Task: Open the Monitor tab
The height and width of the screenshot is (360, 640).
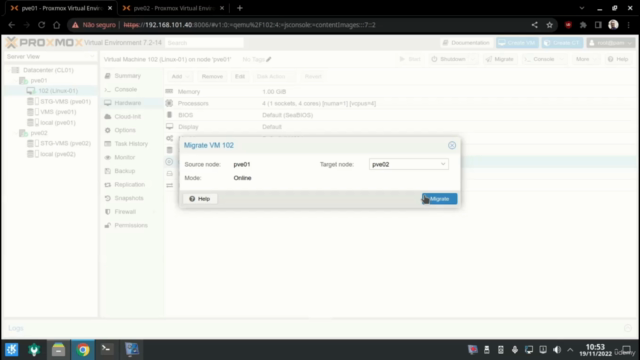Action: [124, 157]
